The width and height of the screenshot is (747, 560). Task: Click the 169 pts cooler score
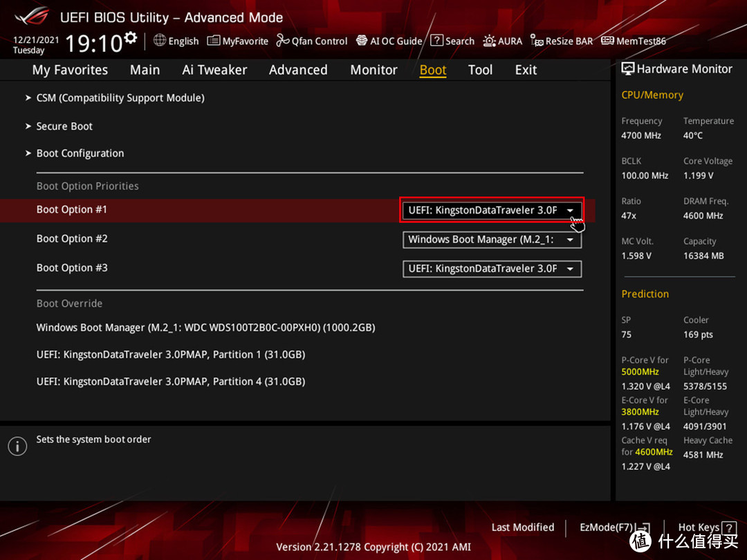click(x=698, y=335)
